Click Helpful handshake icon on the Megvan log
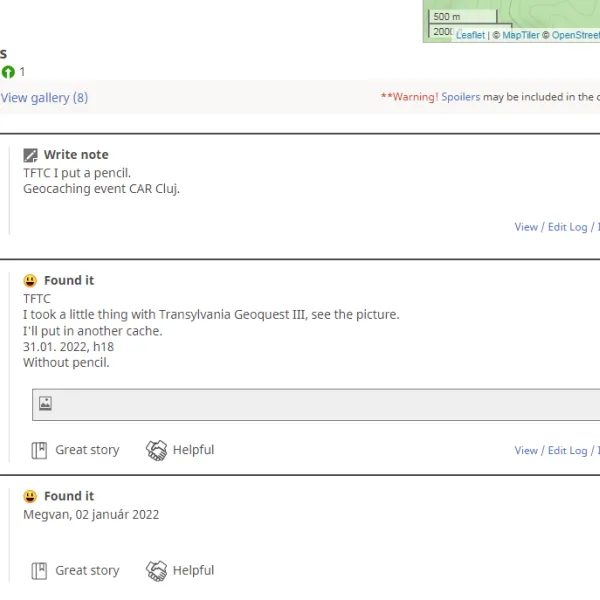The width and height of the screenshot is (600, 600). click(157, 571)
